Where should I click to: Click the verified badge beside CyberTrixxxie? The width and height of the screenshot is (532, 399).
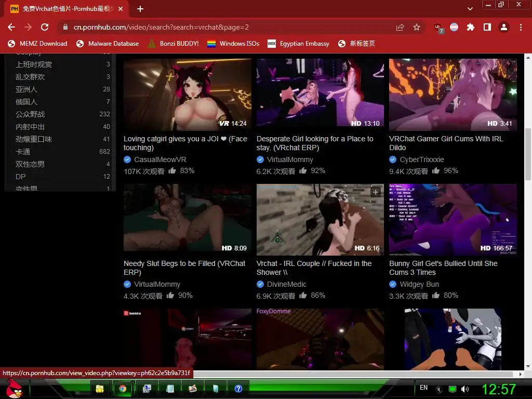393,159
